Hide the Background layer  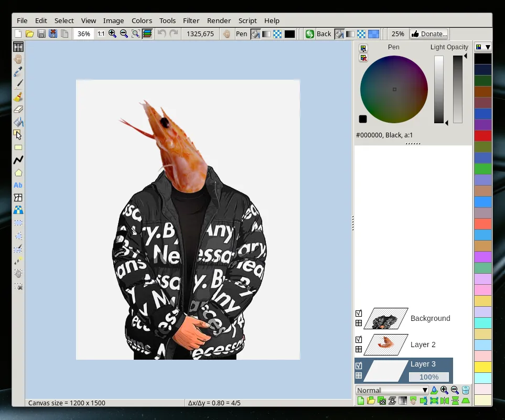coord(359,313)
